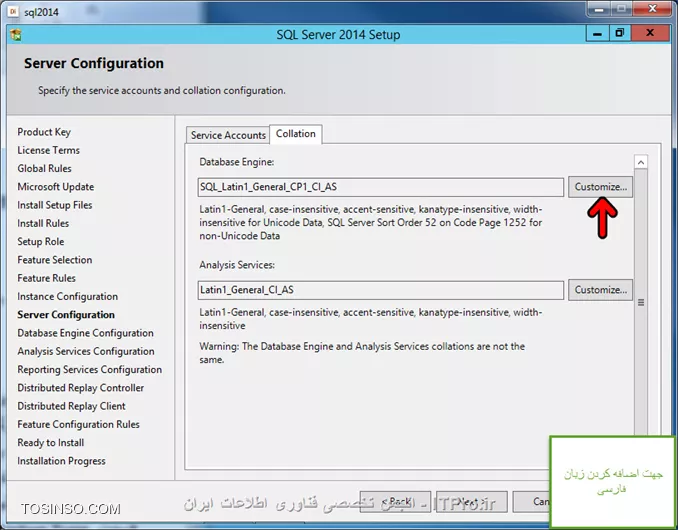Select the Collation tab
The image size is (678, 530).
click(296, 134)
